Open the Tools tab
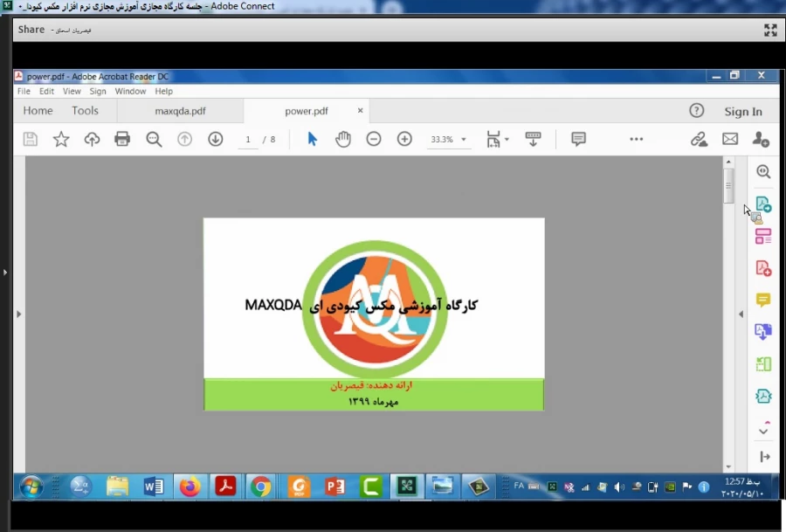Viewport: 786px width, 532px height. click(85, 111)
